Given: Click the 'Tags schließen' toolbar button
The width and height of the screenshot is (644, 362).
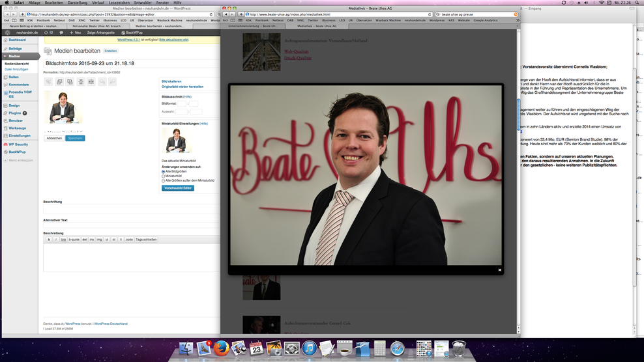Looking at the screenshot, I should click(146, 240).
